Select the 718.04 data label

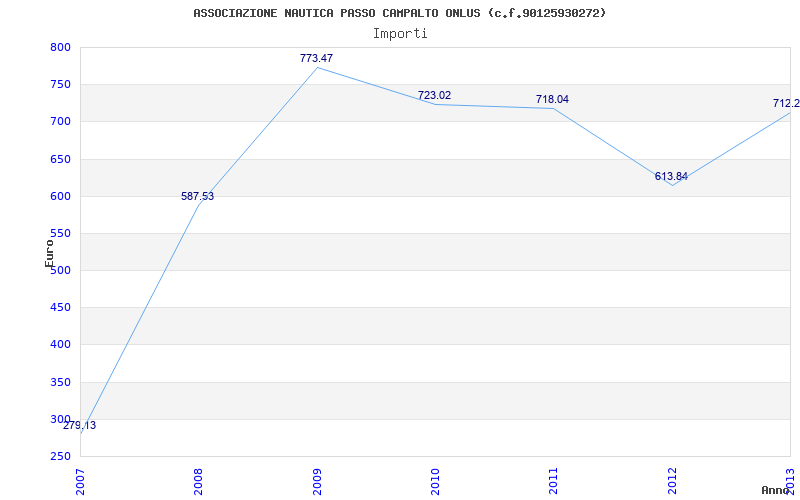click(552, 99)
